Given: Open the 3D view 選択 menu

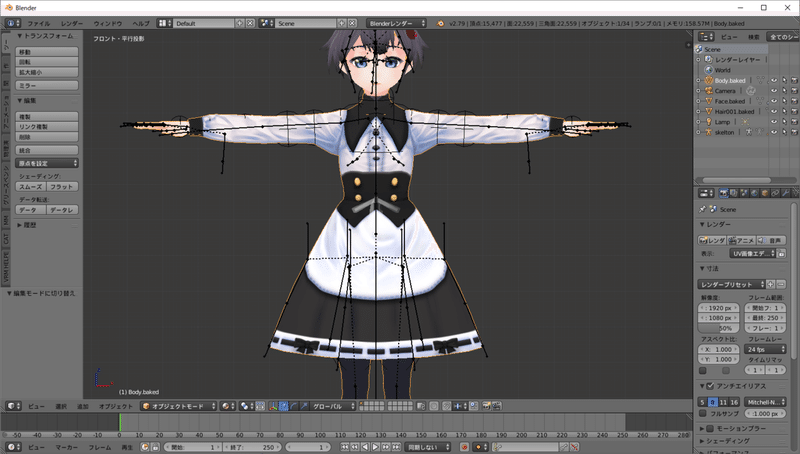Looking at the screenshot, I should pyautogui.click(x=61, y=407).
